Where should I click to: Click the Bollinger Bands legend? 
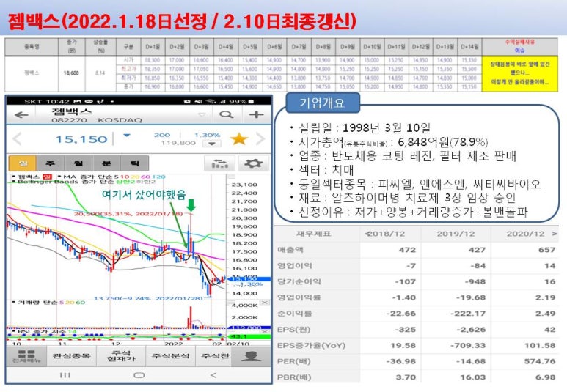[84, 182]
